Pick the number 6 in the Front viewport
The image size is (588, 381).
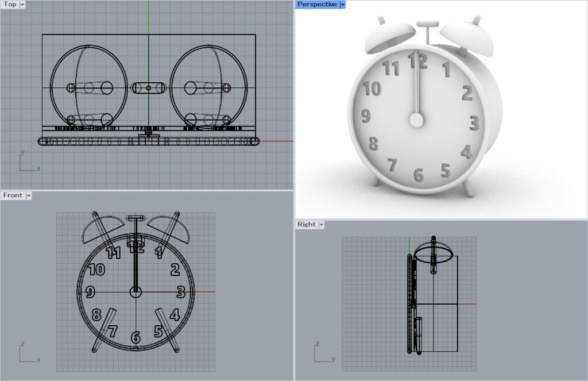136,338
